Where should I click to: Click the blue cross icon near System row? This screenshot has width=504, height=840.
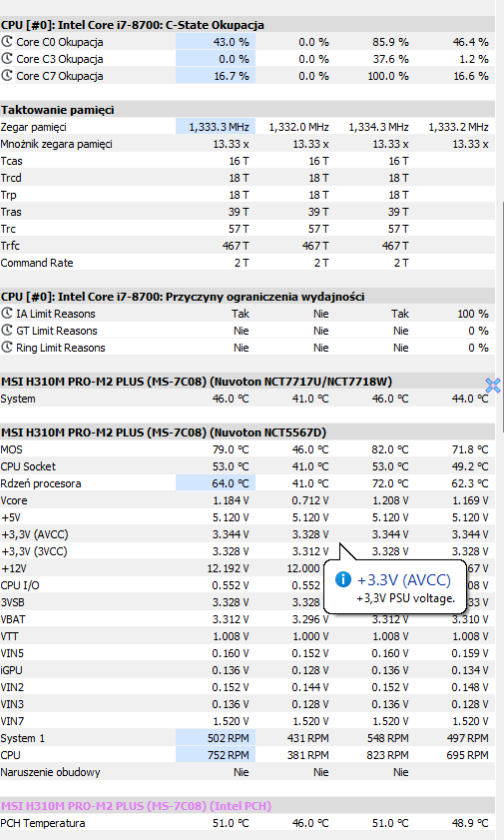pyautogui.click(x=493, y=386)
